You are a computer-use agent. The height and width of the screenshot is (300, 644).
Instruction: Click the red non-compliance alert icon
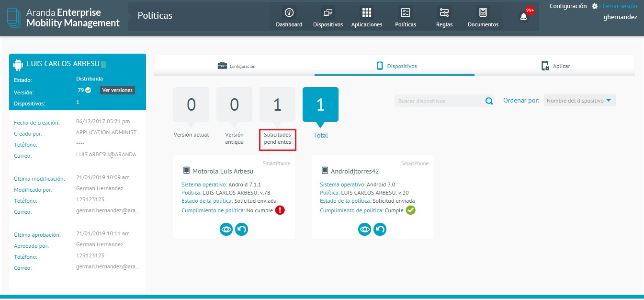280,210
